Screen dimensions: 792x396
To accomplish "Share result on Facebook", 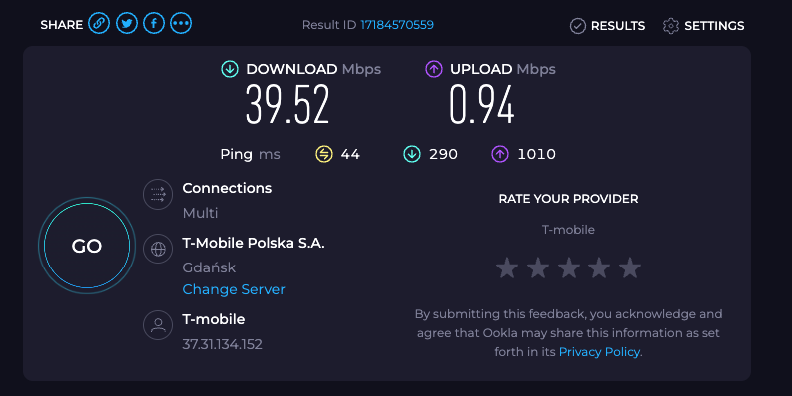I will pos(154,23).
